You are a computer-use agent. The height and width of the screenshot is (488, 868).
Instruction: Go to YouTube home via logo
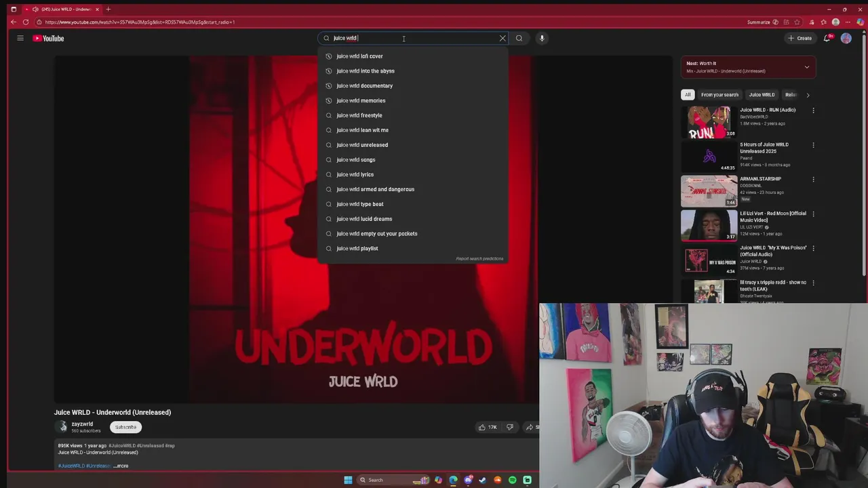(48, 39)
